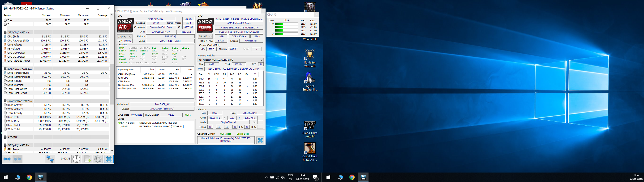Reset the sensor clock timer icon
Screen dimensions: 644x182
[x=76, y=159]
